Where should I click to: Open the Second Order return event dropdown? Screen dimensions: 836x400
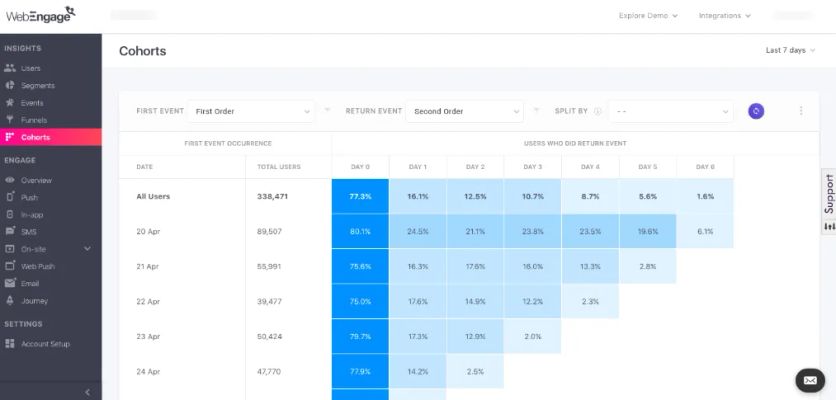coord(464,111)
